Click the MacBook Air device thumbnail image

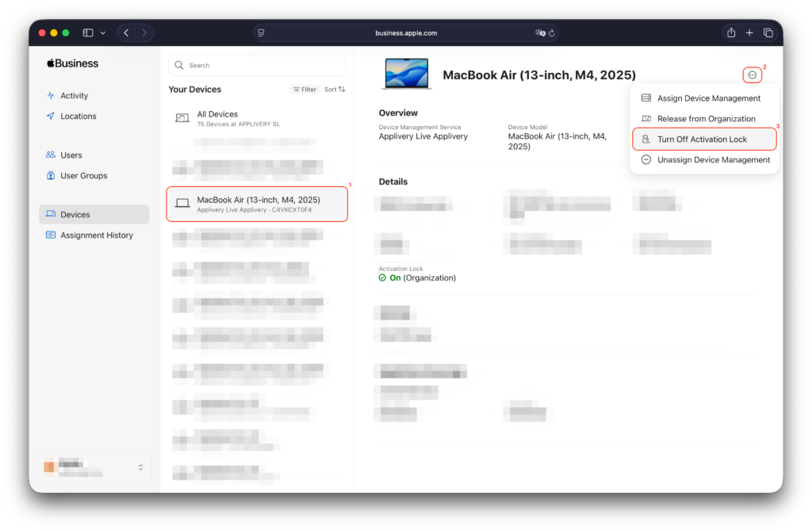[x=407, y=74]
